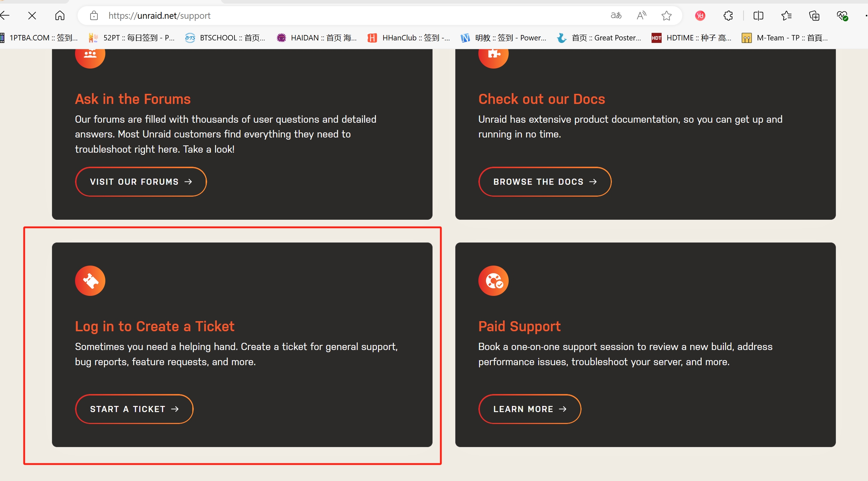This screenshot has height=481, width=868.
Task: Open Browser essentials heart icon
Action: coord(842,16)
